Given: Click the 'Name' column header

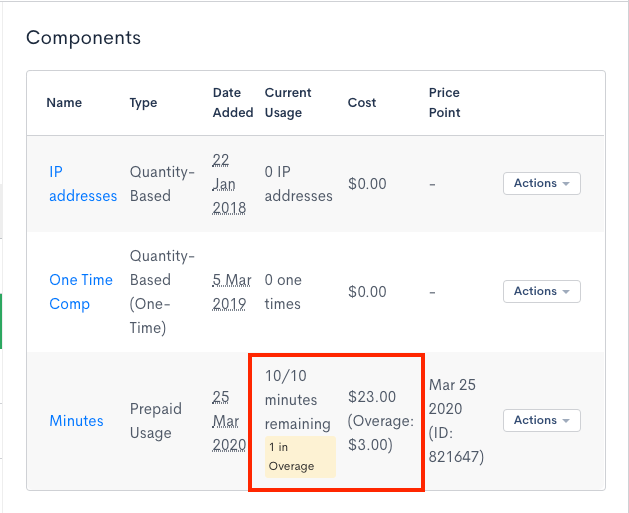Looking at the screenshot, I should click(x=64, y=103).
